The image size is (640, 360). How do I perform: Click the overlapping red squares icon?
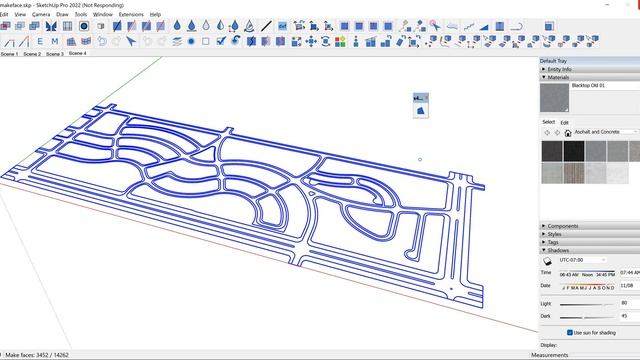(5, 26)
